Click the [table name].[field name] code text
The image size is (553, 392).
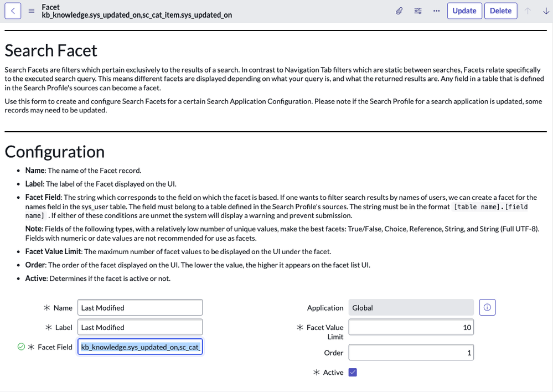(277, 211)
